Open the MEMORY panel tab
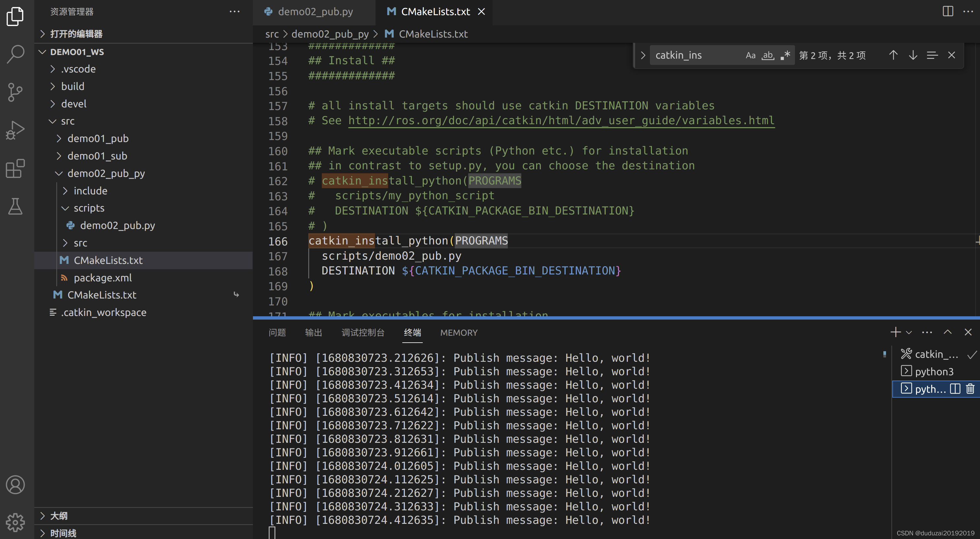 point(459,333)
